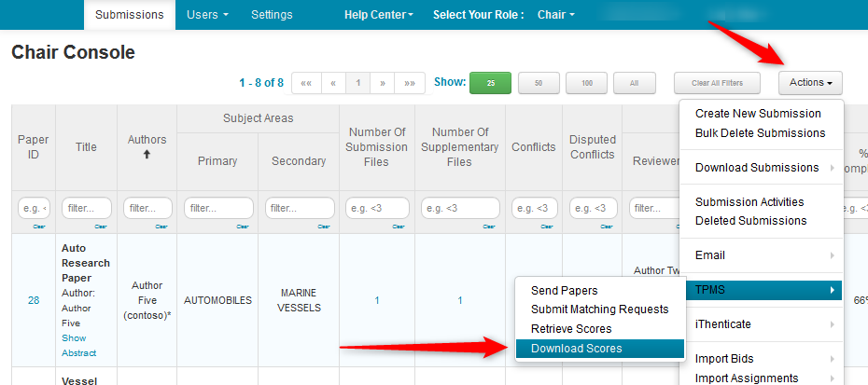The height and width of the screenshot is (385, 868).
Task: Click Retrieve Scores menu entry
Action: pyautogui.click(x=571, y=329)
